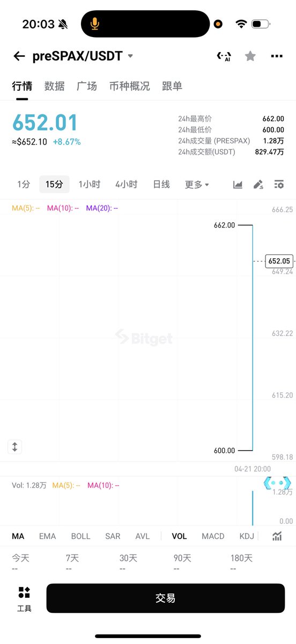
Task: Tap the 24h成交额 value 829.47万
Action: [x=269, y=152]
